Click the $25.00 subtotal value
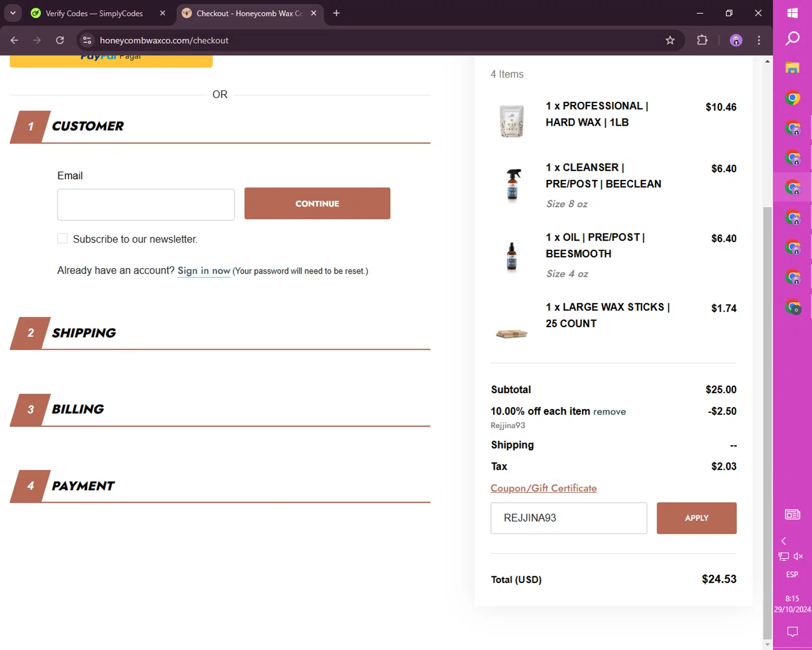This screenshot has height=650, width=812. tap(721, 389)
